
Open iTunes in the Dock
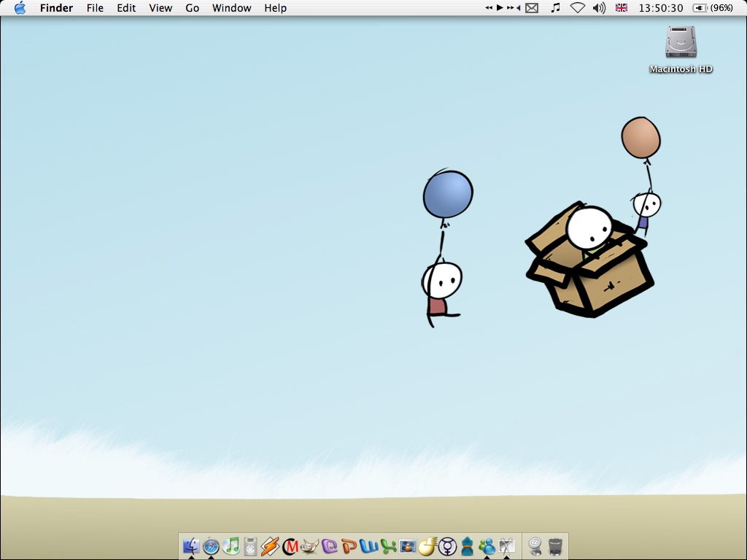231,545
